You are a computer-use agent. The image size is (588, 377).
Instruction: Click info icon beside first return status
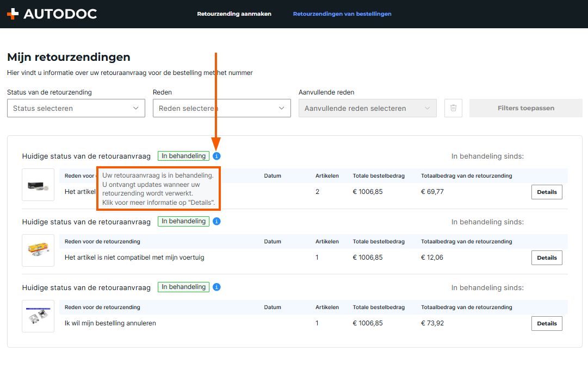tap(216, 156)
